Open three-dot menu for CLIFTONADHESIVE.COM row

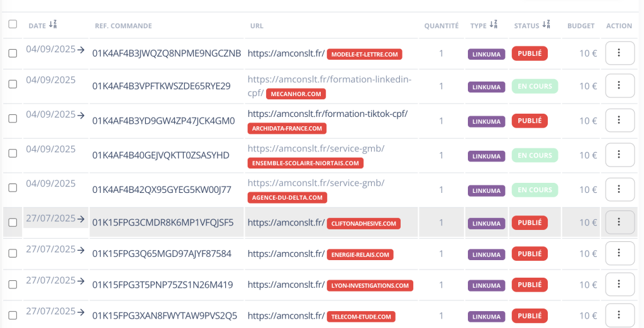(x=619, y=222)
